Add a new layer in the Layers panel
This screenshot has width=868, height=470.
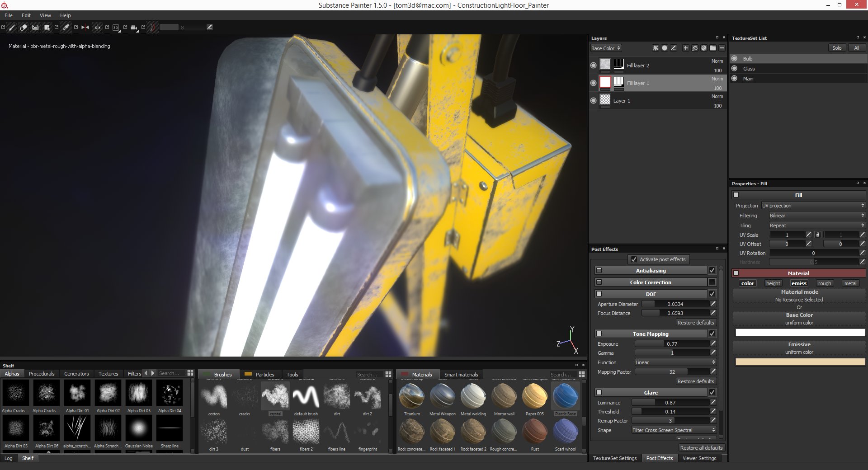pyautogui.click(x=685, y=47)
